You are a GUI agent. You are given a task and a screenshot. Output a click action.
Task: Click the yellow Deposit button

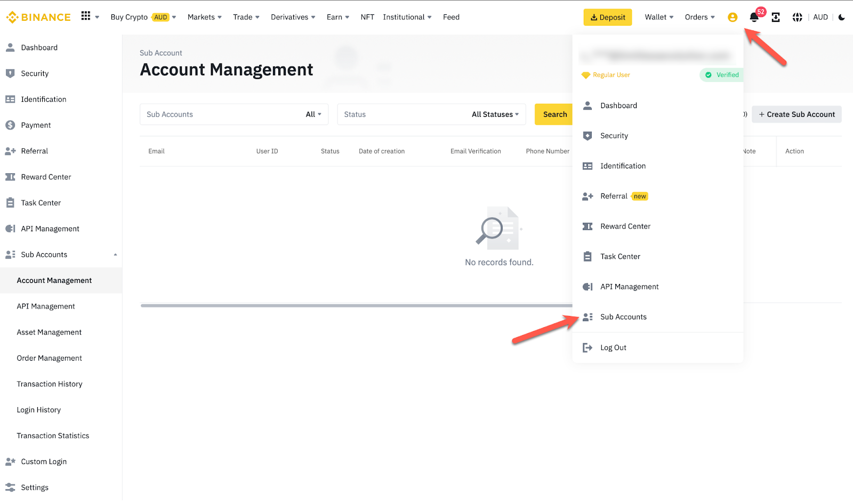click(x=608, y=17)
